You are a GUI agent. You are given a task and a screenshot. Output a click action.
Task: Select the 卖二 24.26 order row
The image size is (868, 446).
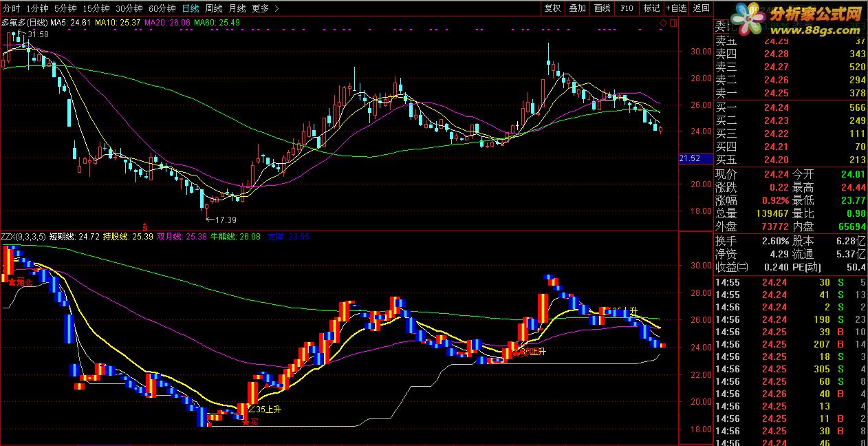coord(791,80)
